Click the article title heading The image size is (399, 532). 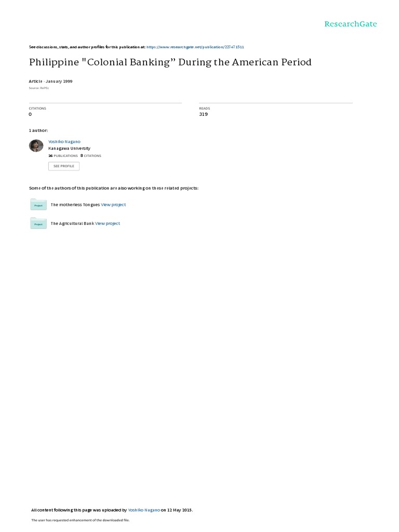pyautogui.click(x=170, y=62)
